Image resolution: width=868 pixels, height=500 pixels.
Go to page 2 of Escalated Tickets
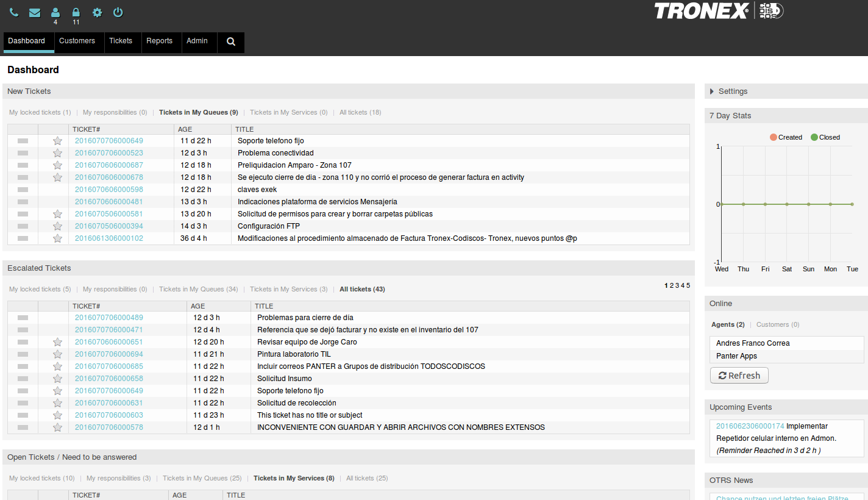[x=672, y=285]
